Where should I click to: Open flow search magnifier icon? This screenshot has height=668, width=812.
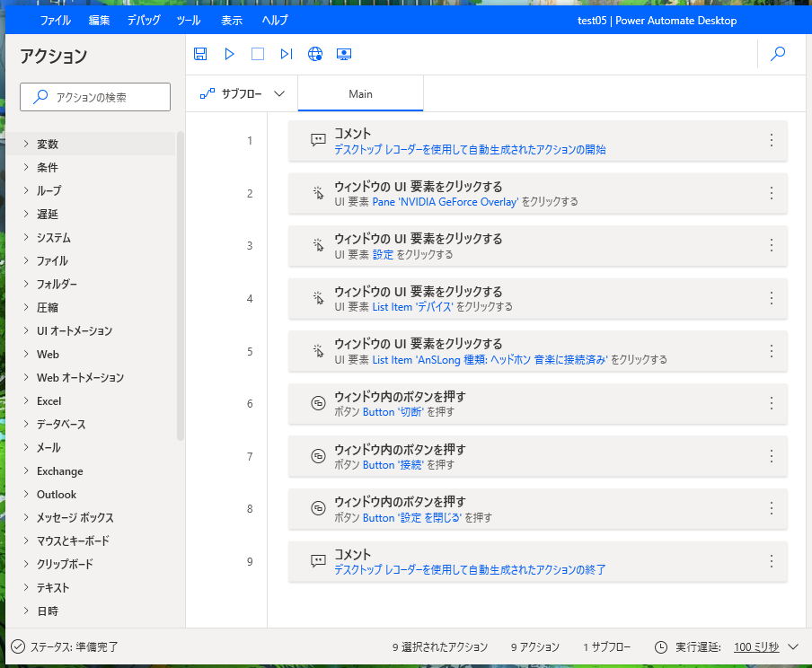[x=778, y=53]
